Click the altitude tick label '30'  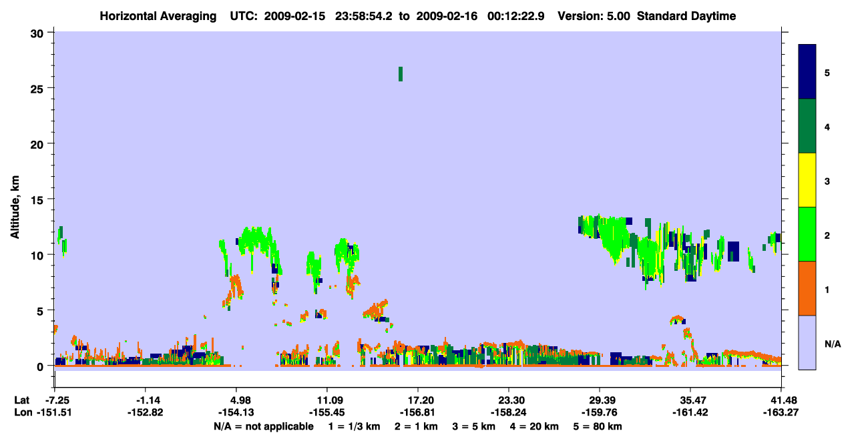(x=39, y=33)
